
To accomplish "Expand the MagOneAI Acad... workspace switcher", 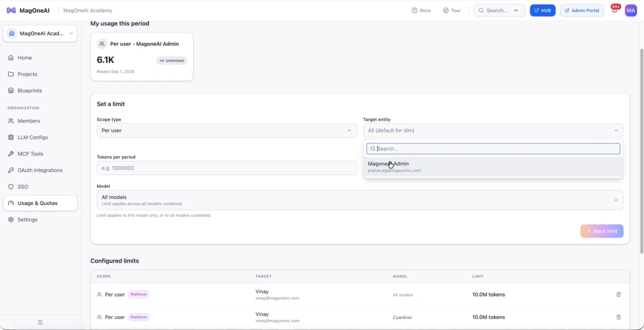I will (40, 33).
